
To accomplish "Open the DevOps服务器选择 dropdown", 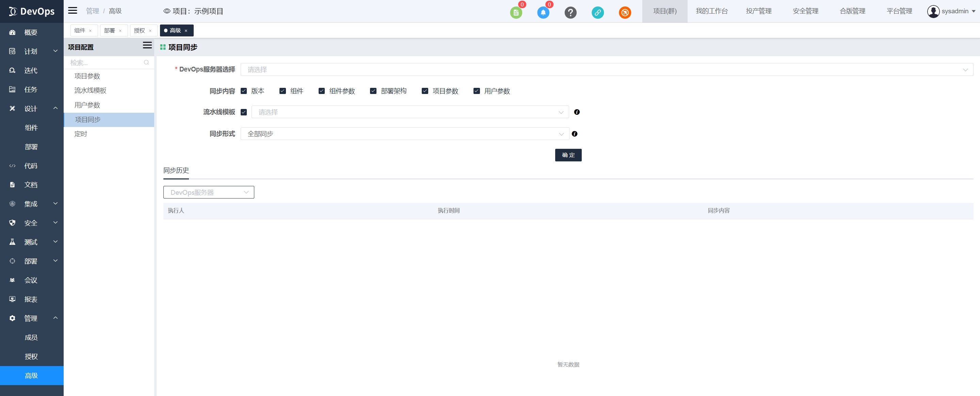I will 606,69.
